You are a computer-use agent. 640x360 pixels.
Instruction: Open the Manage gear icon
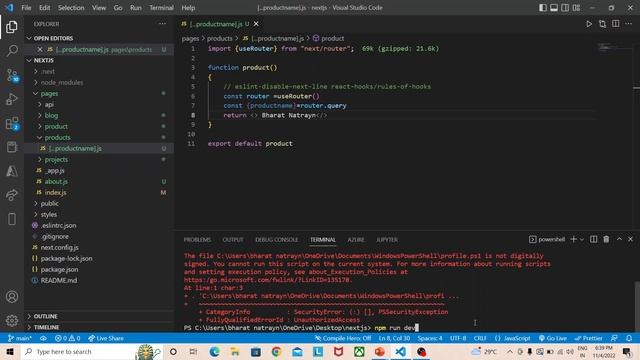(12, 320)
